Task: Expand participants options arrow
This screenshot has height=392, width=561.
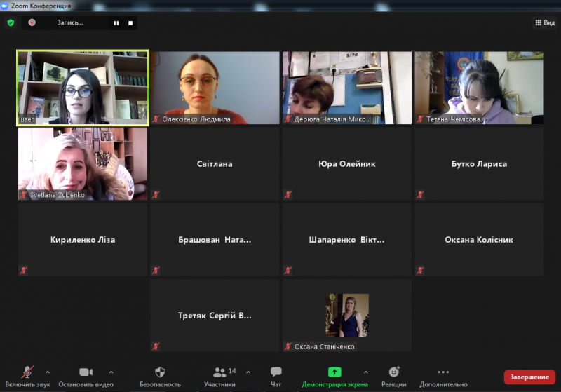Action: point(248,372)
